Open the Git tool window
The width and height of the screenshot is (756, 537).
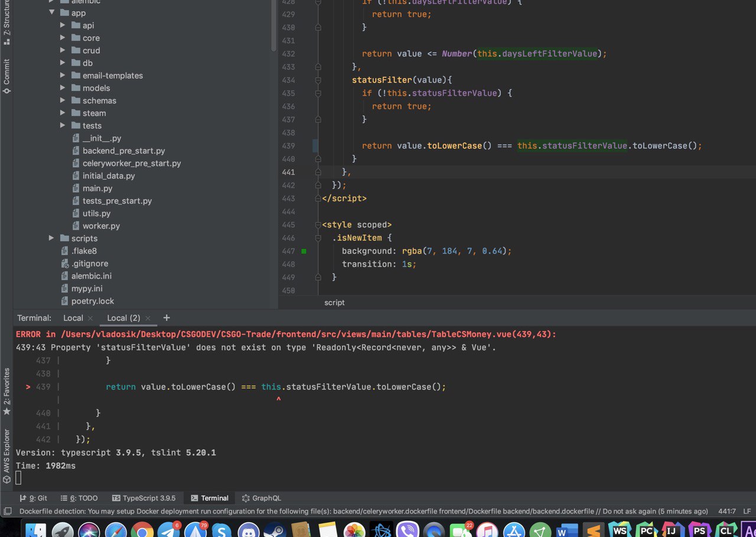pyautogui.click(x=34, y=498)
